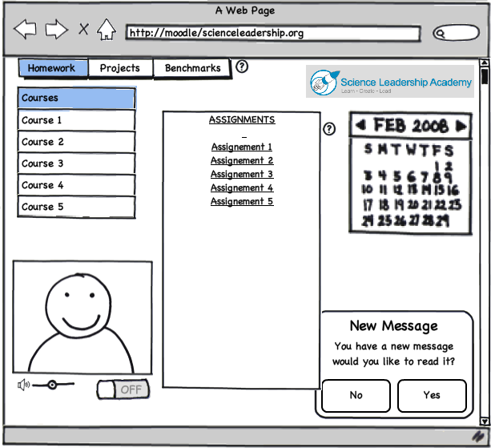The image size is (491, 448).
Task: Click the browser back arrow
Action: [x=25, y=30]
